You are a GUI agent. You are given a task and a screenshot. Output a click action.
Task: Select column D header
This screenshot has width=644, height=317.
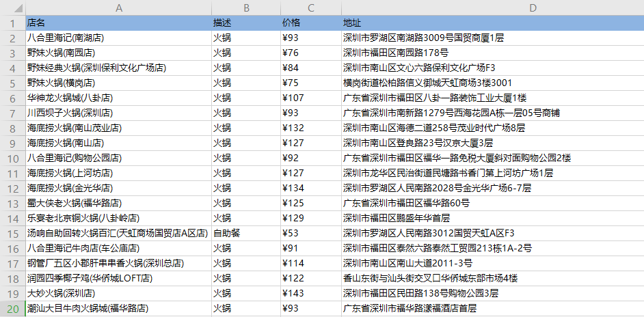492,8
